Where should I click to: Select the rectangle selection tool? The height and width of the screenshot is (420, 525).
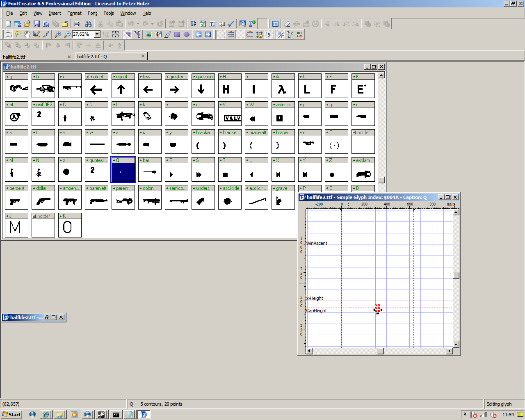(x=8, y=34)
